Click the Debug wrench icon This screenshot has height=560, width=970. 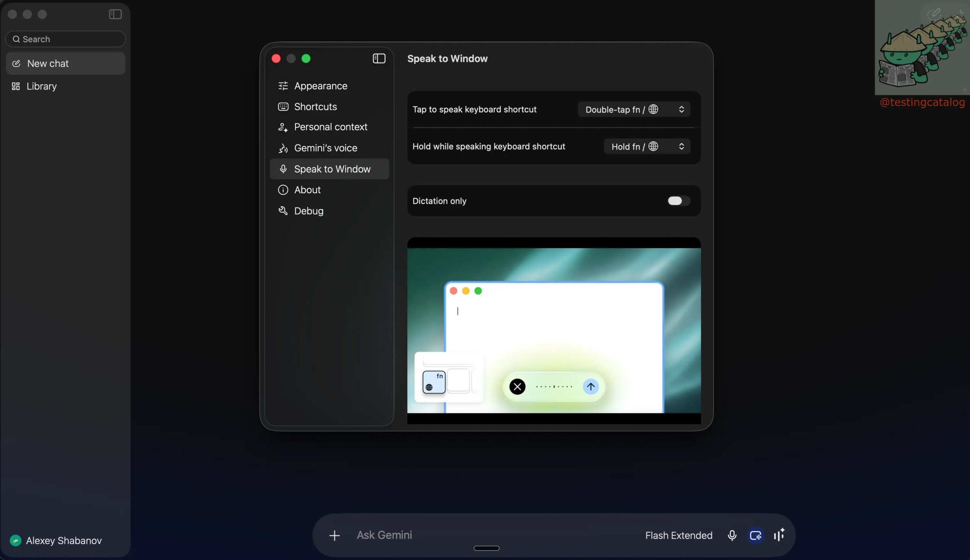click(x=283, y=211)
